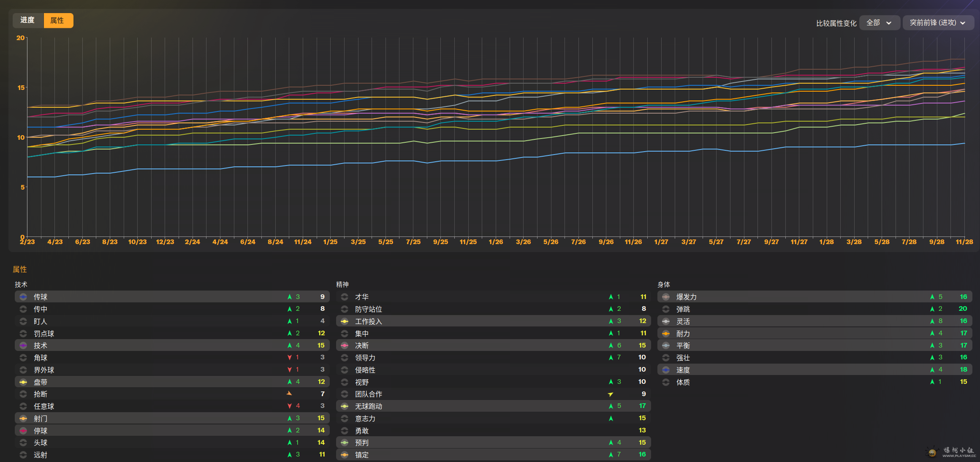Click the 任意球 line indicator icon

(x=23, y=406)
